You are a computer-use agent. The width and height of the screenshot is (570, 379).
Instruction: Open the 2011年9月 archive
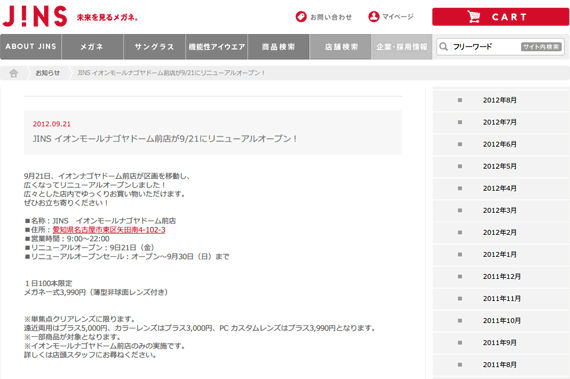(501, 343)
